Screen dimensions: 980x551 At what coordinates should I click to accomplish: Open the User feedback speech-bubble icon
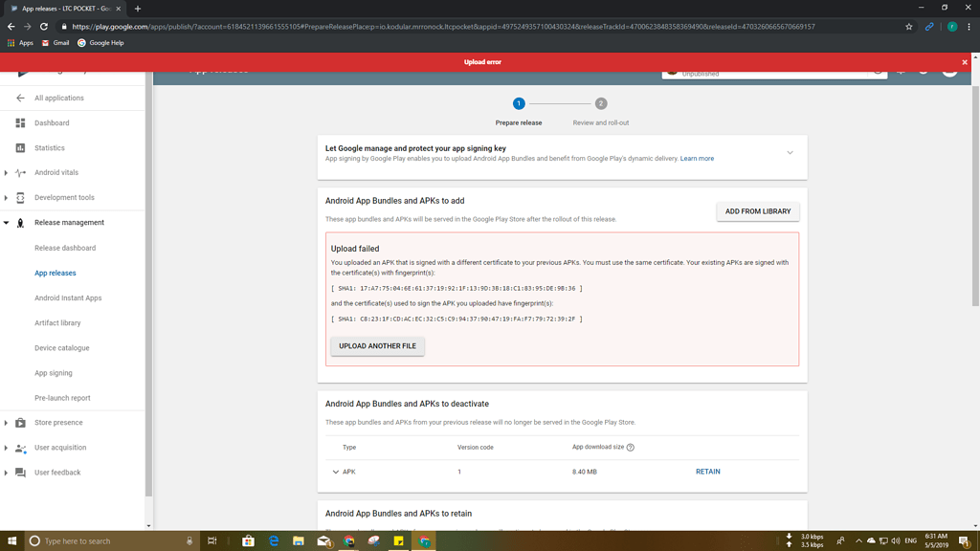point(19,472)
